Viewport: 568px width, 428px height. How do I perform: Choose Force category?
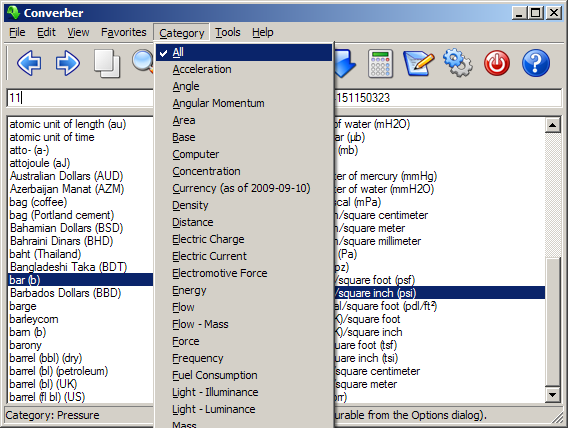244,341
